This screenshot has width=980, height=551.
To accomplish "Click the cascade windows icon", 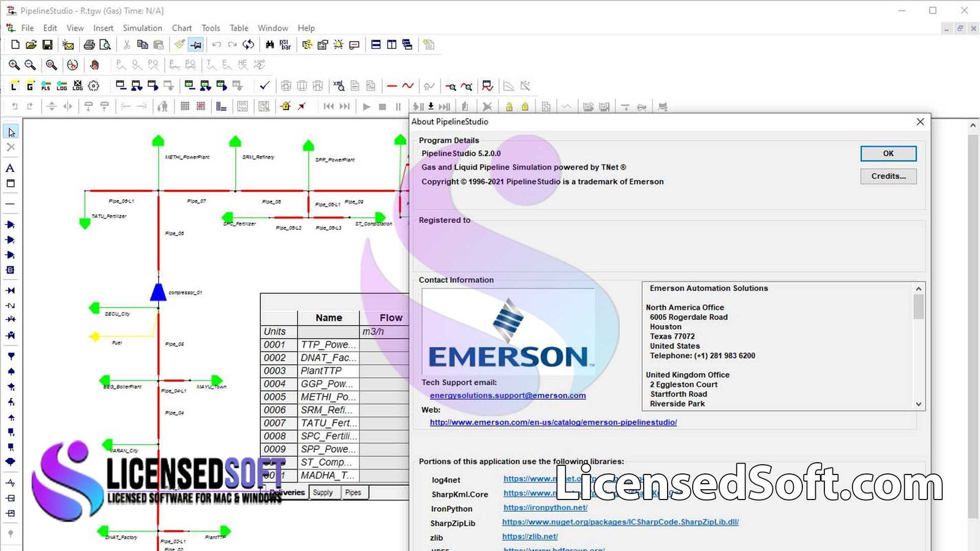I will (x=407, y=45).
